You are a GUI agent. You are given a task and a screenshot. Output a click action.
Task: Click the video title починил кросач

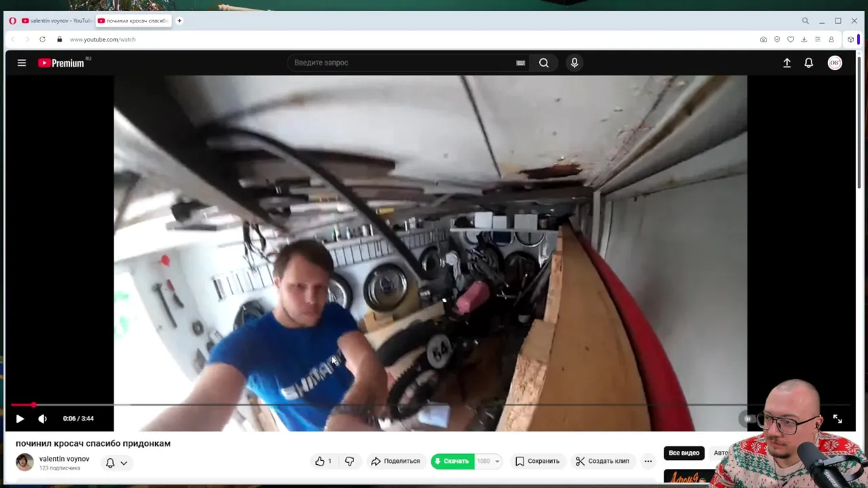[x=93, y=443]
